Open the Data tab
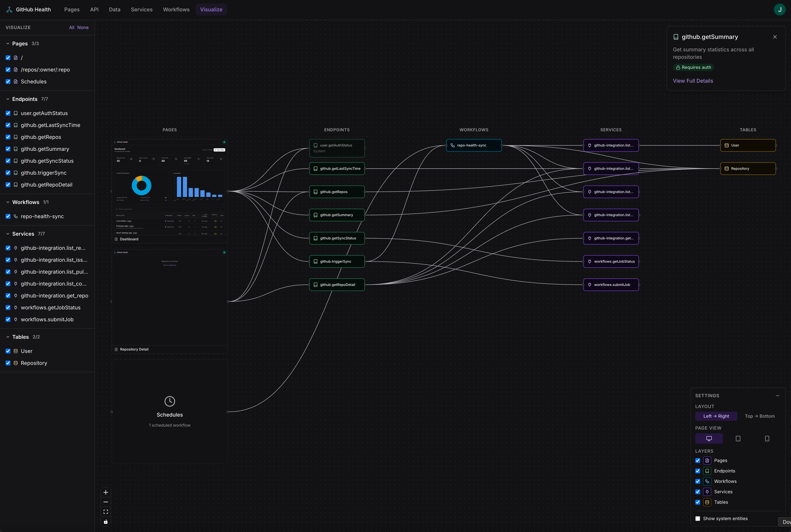 115,9
